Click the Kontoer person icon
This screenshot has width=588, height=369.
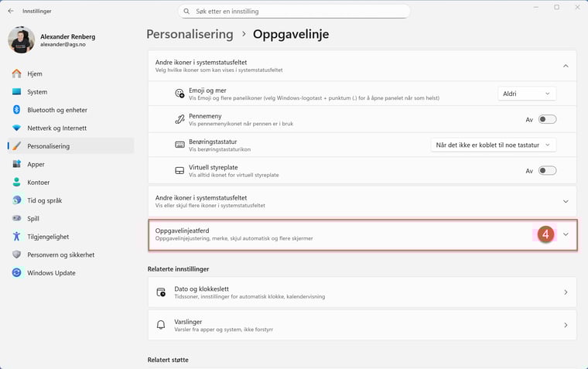(16, 182)
